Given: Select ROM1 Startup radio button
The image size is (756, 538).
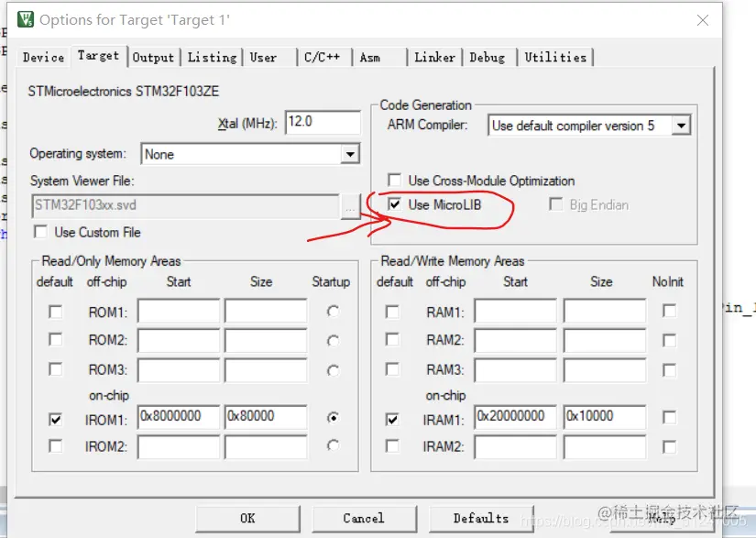Looking at the screenshot, I should coord(333,312).
